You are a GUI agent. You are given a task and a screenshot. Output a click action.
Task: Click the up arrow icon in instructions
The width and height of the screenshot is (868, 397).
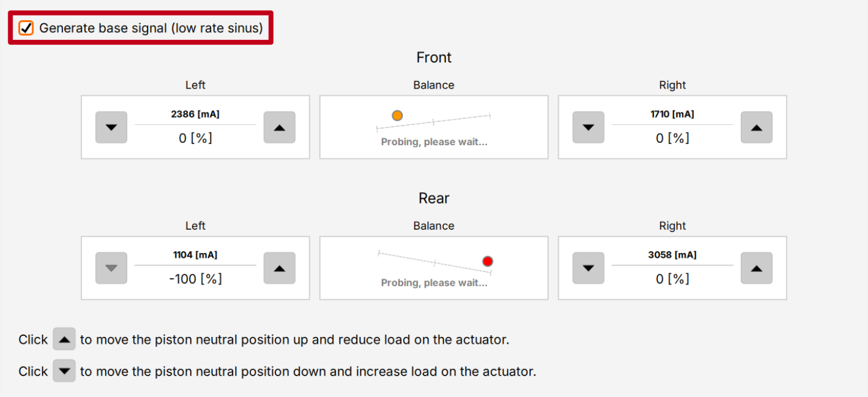coord(64,340)
